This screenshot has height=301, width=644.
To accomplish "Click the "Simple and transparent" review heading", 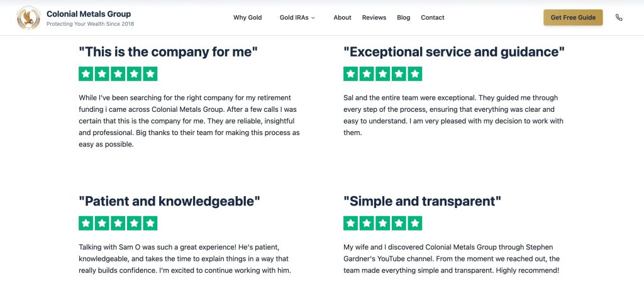I will click(422, 201).
